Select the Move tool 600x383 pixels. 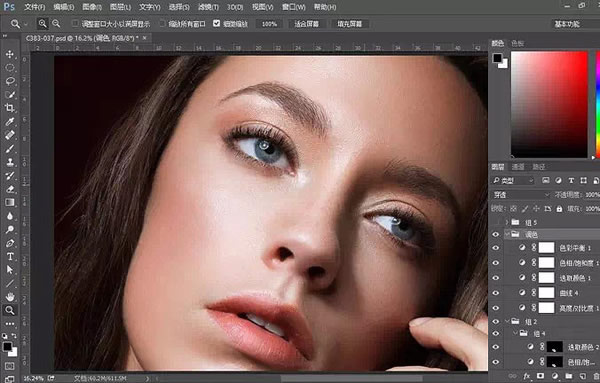point(10,54)
